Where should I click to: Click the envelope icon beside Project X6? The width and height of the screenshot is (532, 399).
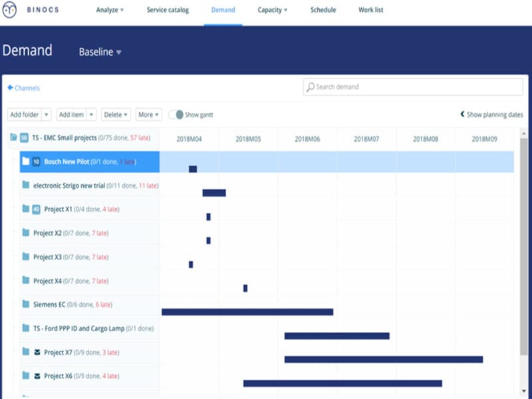tap(37, 376)
